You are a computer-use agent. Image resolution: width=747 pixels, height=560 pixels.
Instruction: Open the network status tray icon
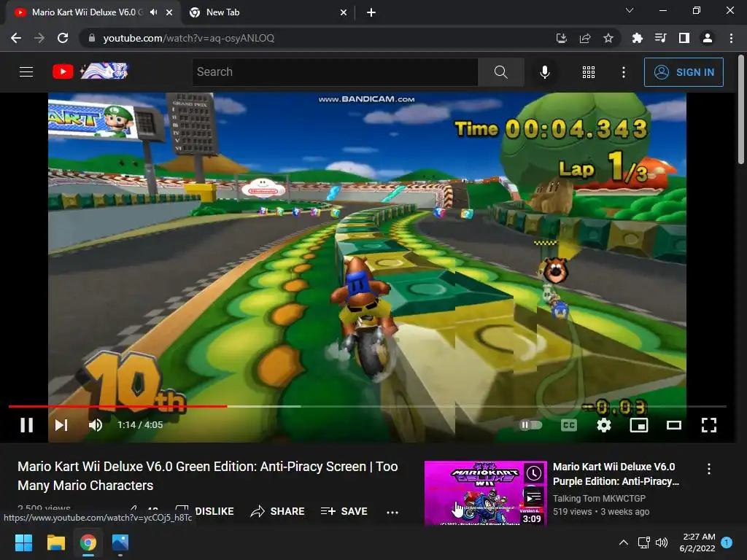tap(643, 542)
